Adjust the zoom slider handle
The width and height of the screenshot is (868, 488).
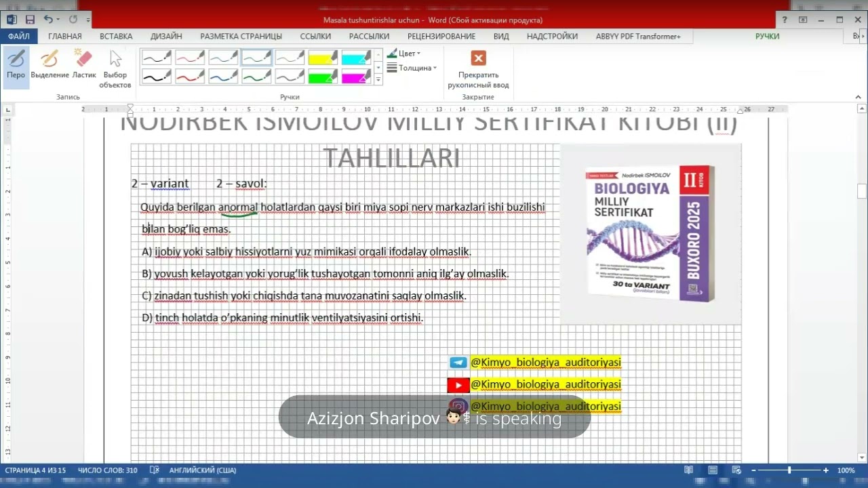(x=789, y=470)
